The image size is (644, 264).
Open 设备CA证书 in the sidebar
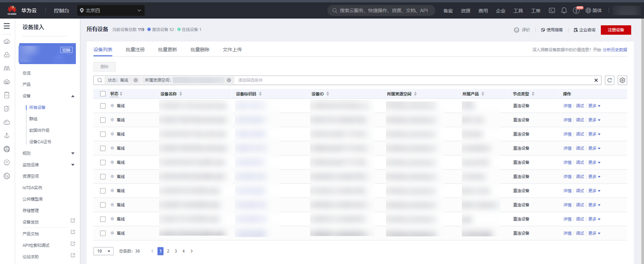(x=40, y=142)
